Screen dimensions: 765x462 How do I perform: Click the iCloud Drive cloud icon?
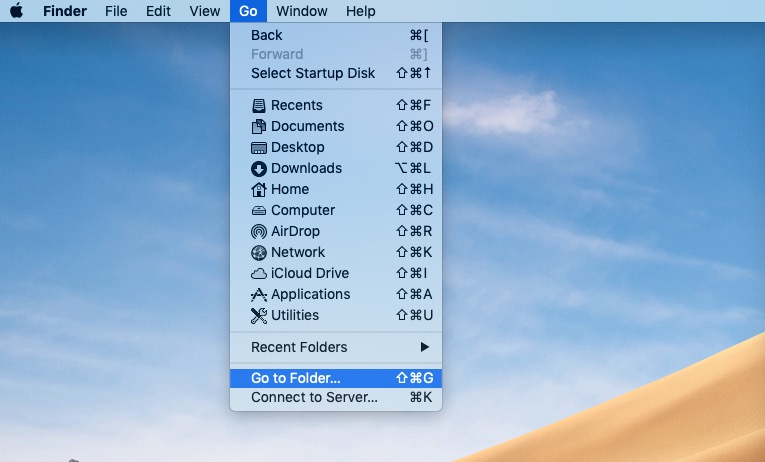click(259, 274)
